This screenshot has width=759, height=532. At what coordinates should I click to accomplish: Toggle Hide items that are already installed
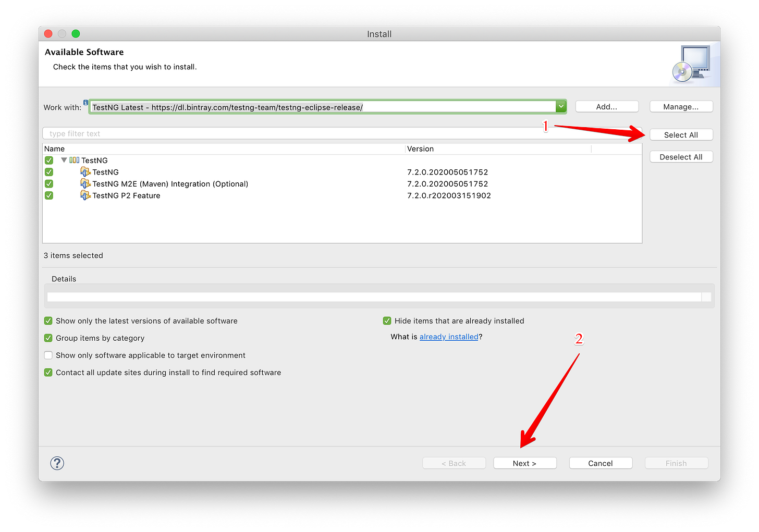pos(387,321)
